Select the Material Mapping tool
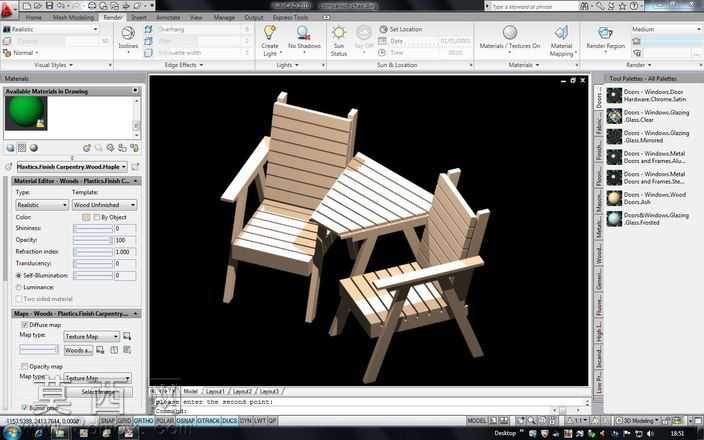Screen dimensions: 704x440 (561, 33)
